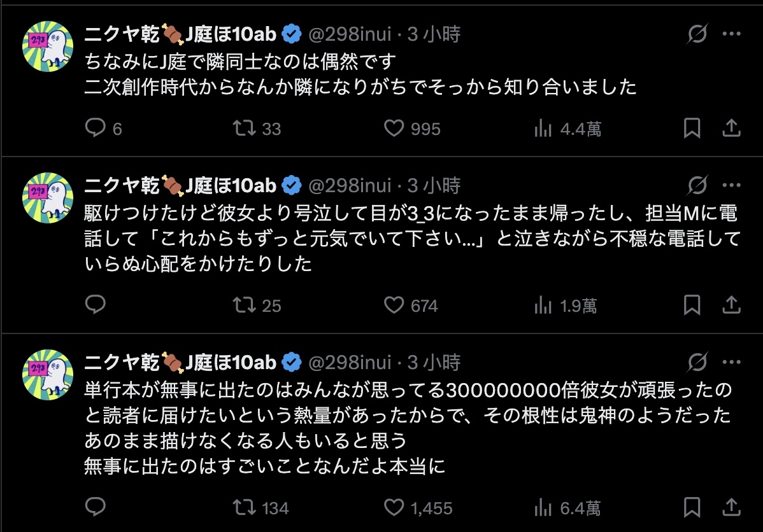Reply to the tweet with 6 replies
The height and width of the screenshot is (532, 763).
click(95, 129)
